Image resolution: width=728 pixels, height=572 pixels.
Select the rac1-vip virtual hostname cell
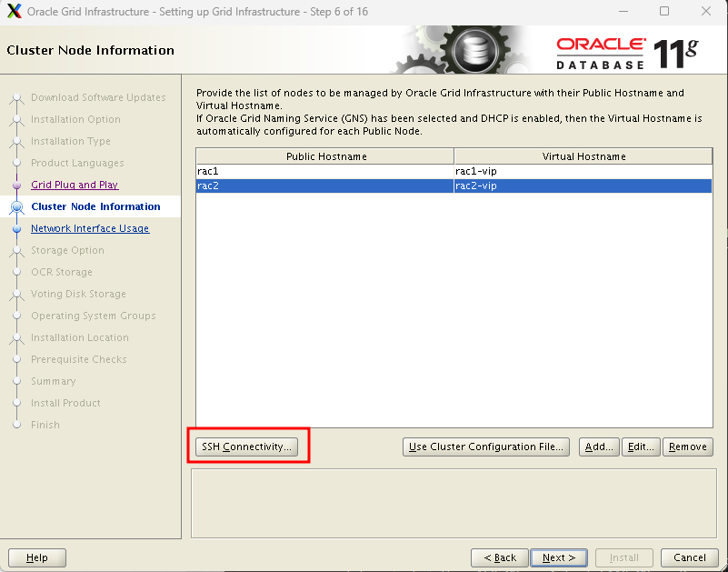tap(583, 171)
